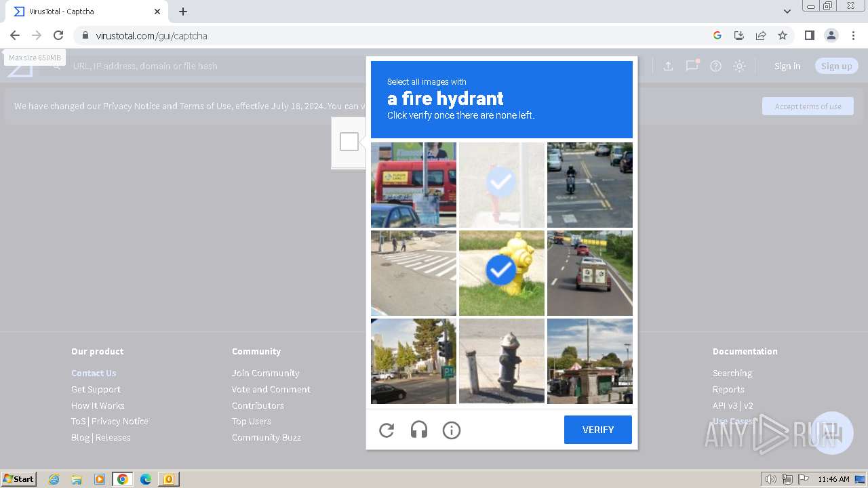Open the Blog link
The width and height of the screenshot is (868, 488).
[x=80, y=437]
